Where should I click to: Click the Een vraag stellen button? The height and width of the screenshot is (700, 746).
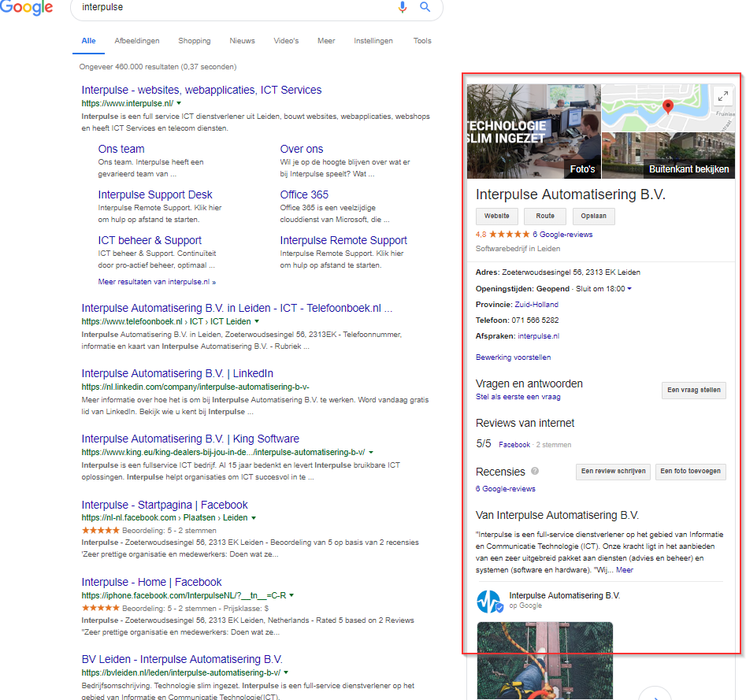pyautogui.click(x=694, y=390)
